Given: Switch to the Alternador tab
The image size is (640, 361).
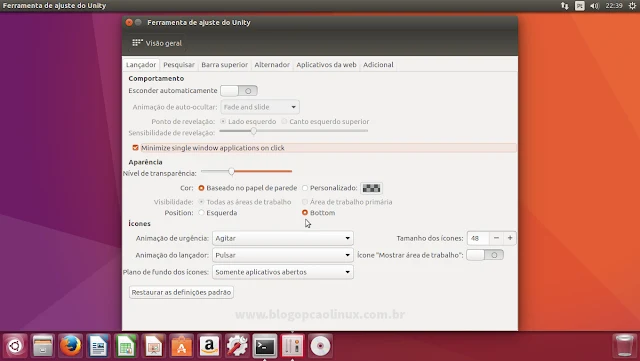Looking at the screenshot, I should click(272, 65).
